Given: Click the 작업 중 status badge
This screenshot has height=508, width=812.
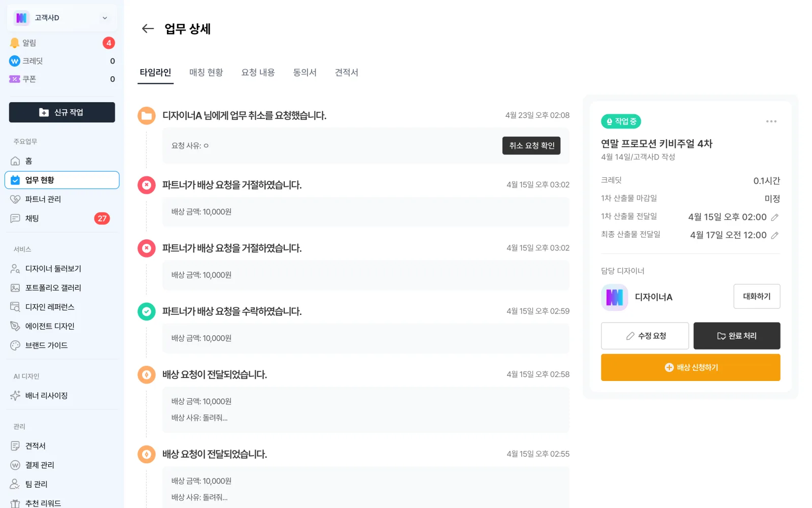Looking at the screenshot, I should click(621, 121).
